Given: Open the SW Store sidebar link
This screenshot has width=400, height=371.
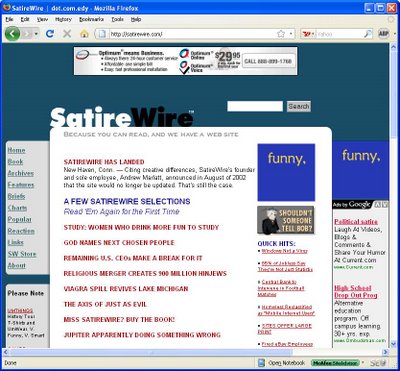Looking at the screenshot, I should point(22,254).
